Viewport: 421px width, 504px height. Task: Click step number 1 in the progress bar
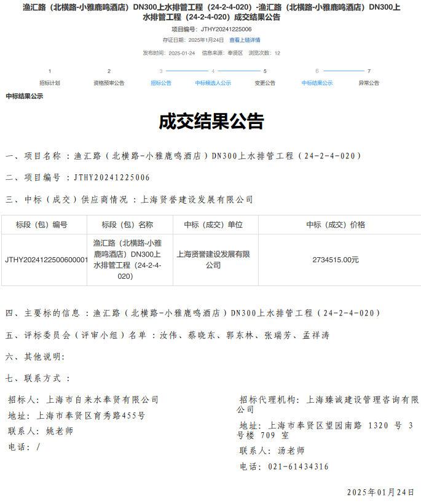point(50,71)
